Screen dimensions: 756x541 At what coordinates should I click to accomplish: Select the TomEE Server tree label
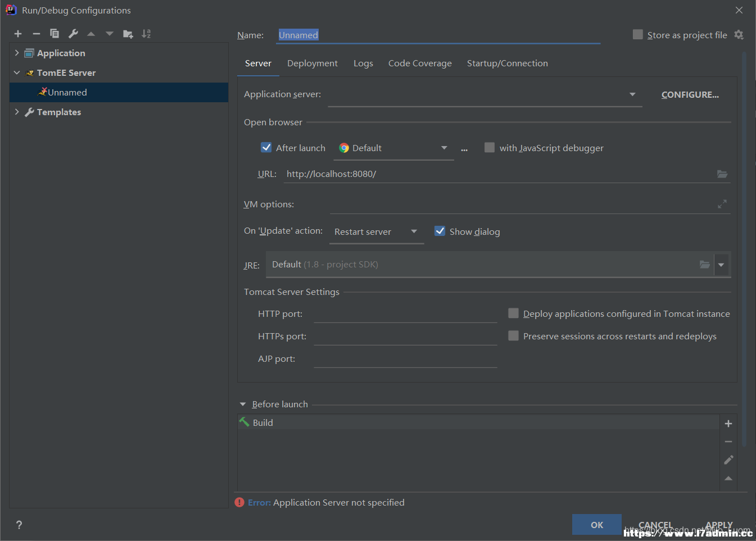click(x=66, y=72)
